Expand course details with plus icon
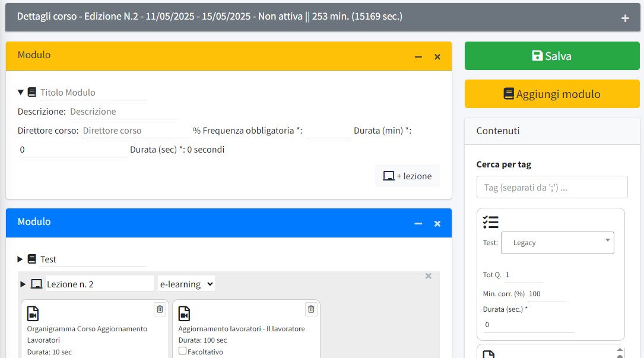 pos(625,18)
